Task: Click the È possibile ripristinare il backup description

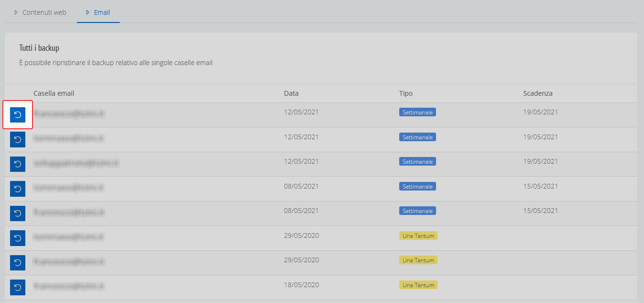Action: 116,63
